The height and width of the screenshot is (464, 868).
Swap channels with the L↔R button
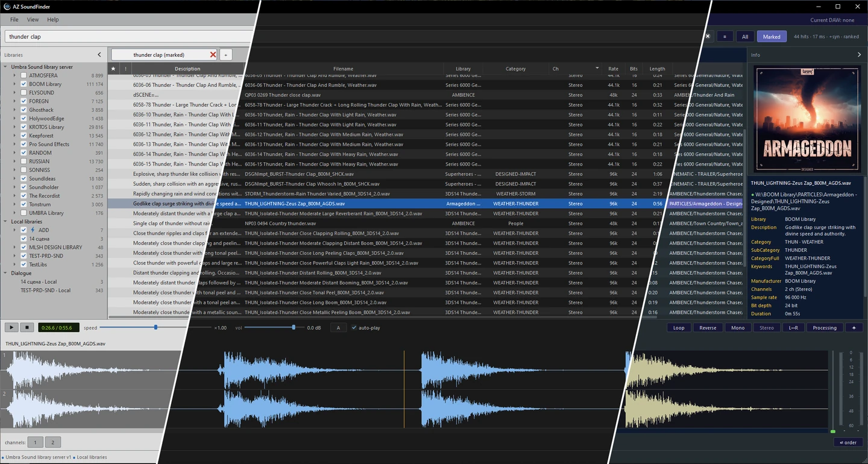pyautogui.click(x=793, y=328)
